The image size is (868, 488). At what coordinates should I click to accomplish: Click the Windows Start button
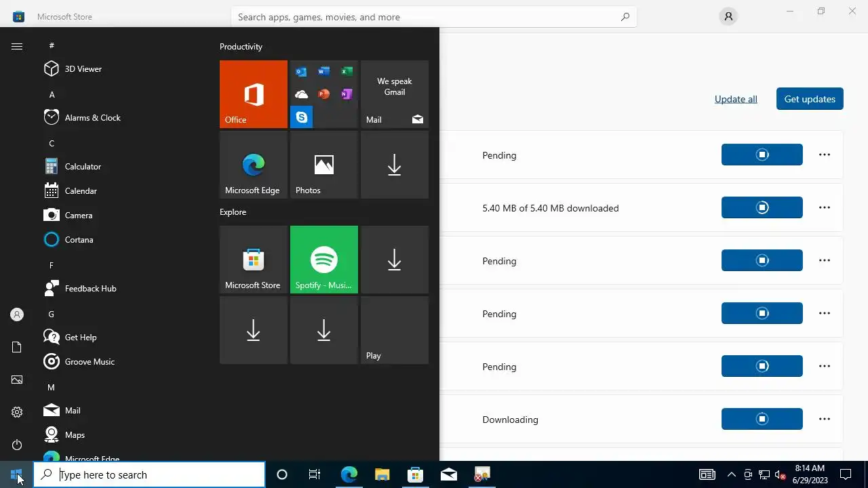[x=16, y=474]
